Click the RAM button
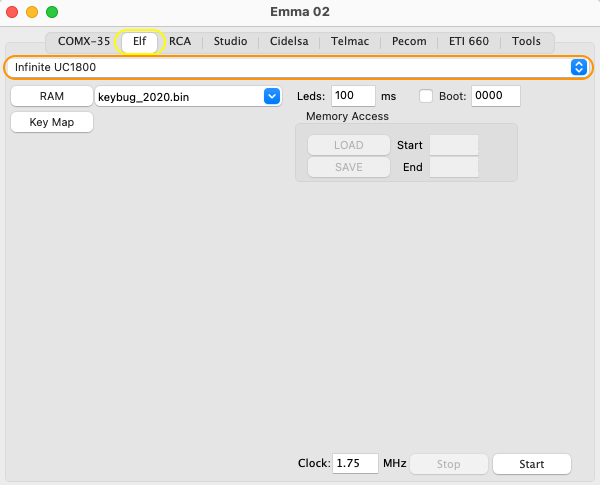This screenshot has width=600, height=485. pyautogui.click(x=52, y=96)
